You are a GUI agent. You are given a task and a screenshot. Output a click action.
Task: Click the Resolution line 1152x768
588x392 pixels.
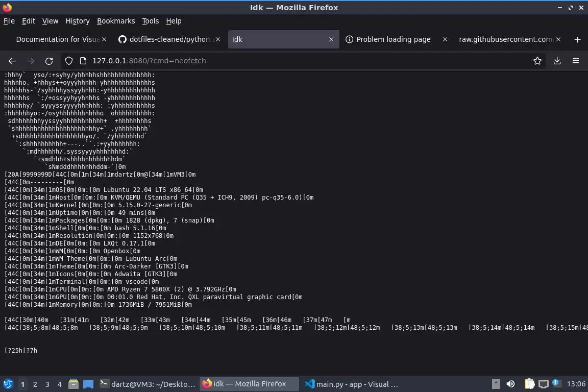point(89,236)
